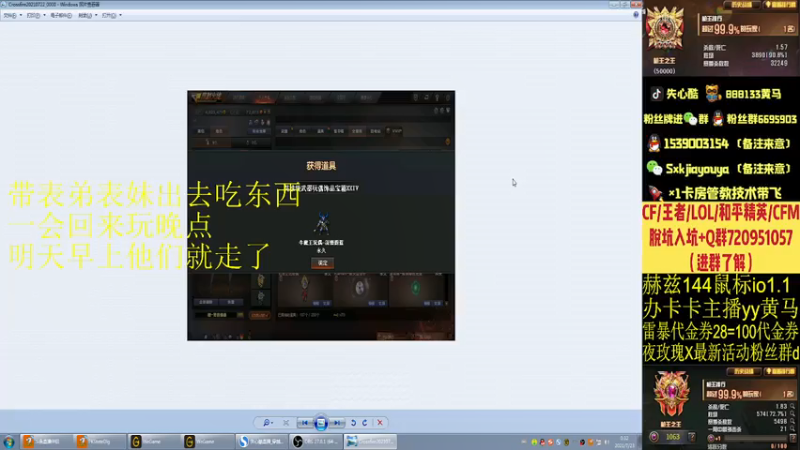This screenshot has width=800, height=450.
Task: Switch to the first orange-icon taskbar app
Action: pos(46,442)
